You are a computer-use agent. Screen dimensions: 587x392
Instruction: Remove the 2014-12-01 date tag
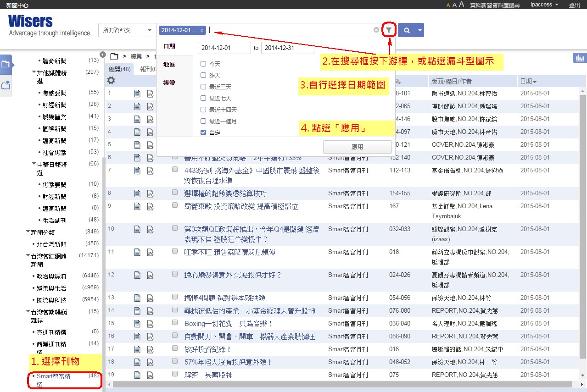pyautogui.click(x=201, y=30)
